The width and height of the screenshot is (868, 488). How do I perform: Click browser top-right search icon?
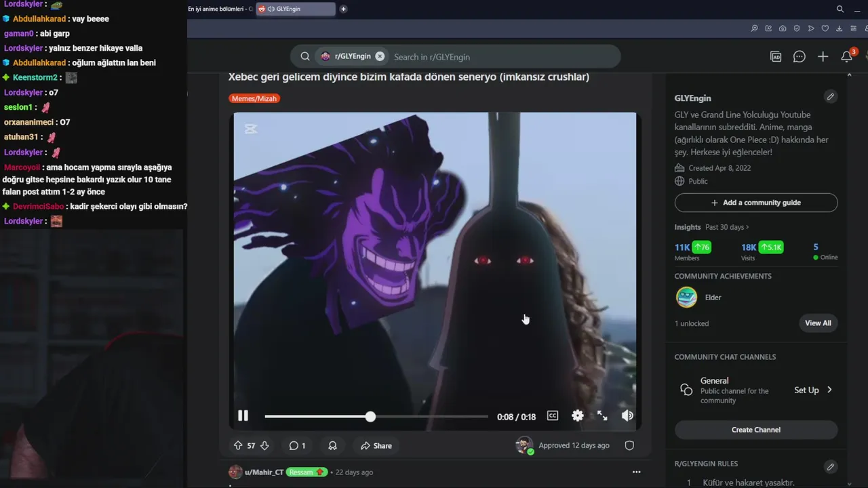[840, 9]
